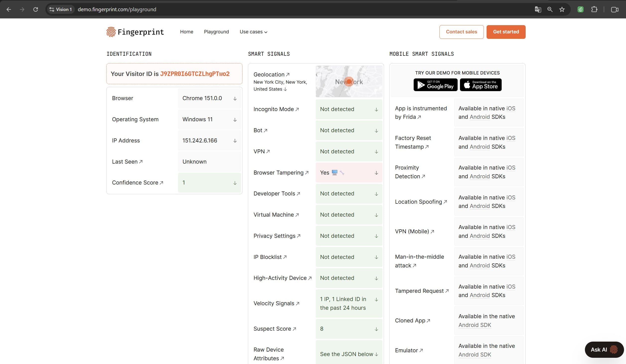Open the Location Spoofing external link arrow
The width and height of the screenshot is (626, 364).
445,202
